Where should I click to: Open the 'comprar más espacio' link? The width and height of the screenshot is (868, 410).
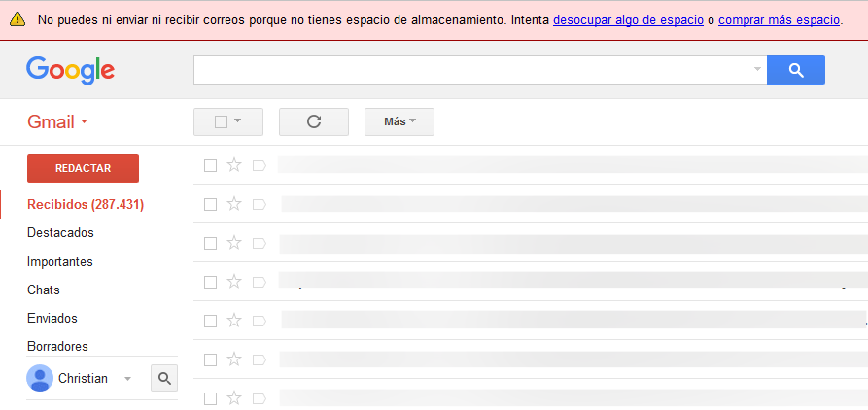779,20
